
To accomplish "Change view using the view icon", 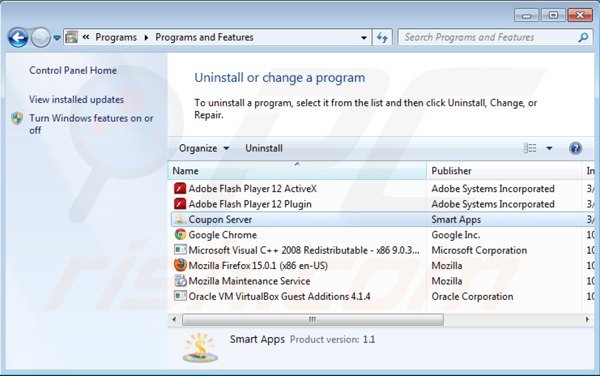I will tap(530, 148).
